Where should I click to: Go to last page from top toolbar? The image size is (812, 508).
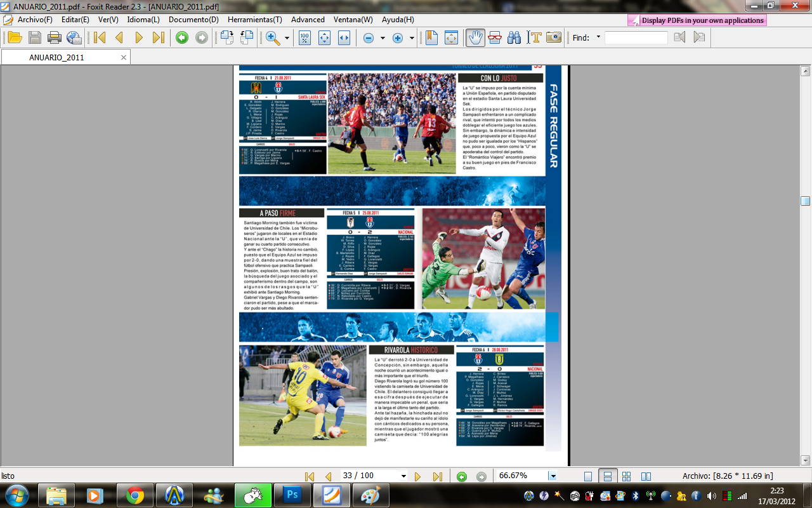pyautogui.click(x=159, y=37)
